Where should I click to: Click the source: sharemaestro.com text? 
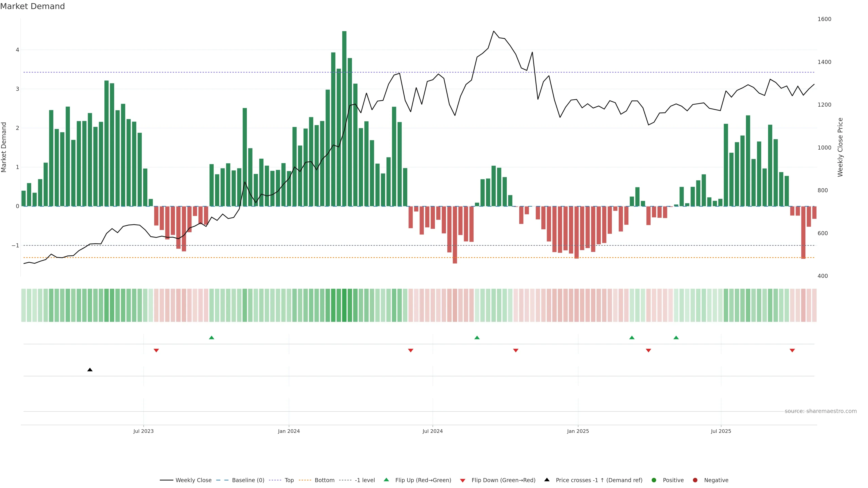click(x=821, y=411)
